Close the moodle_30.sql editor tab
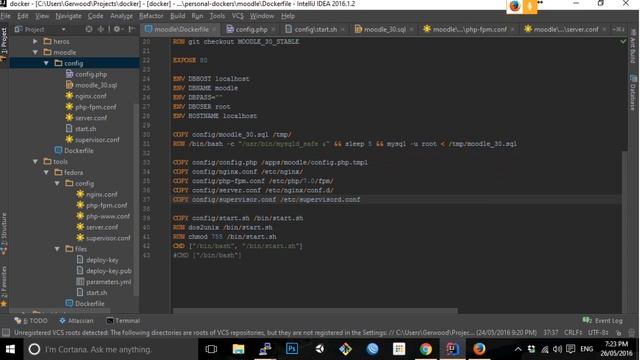This screenshot has height=360, width=640. coord(411,29)
